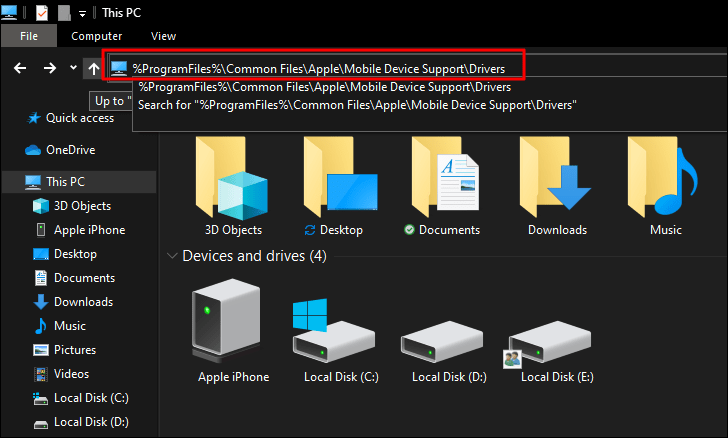Open the File ribbon tab
Image resolution: width=728 pixels, height=438 pixels.
pos(29,36)
